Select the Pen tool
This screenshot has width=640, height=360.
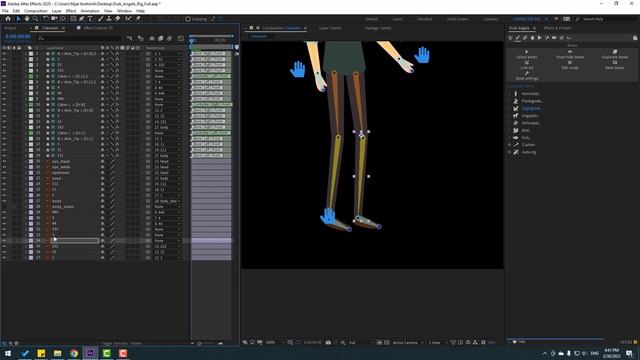(x=82, y=19)
